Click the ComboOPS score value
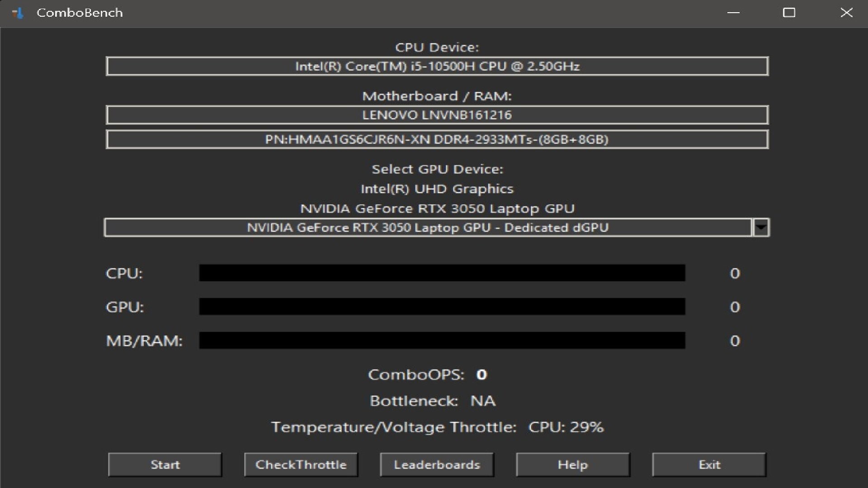The height and width of the screenshot is (488, 868). [x=481, y=375]
